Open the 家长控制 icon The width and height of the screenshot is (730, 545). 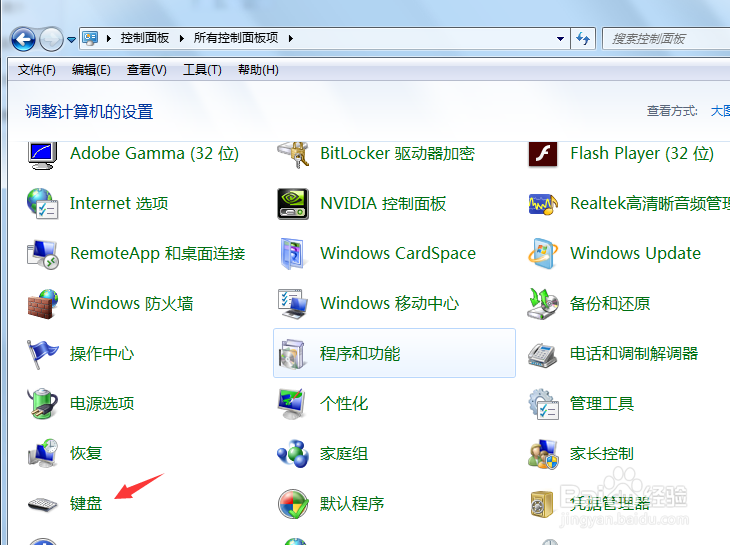point(543,454)
